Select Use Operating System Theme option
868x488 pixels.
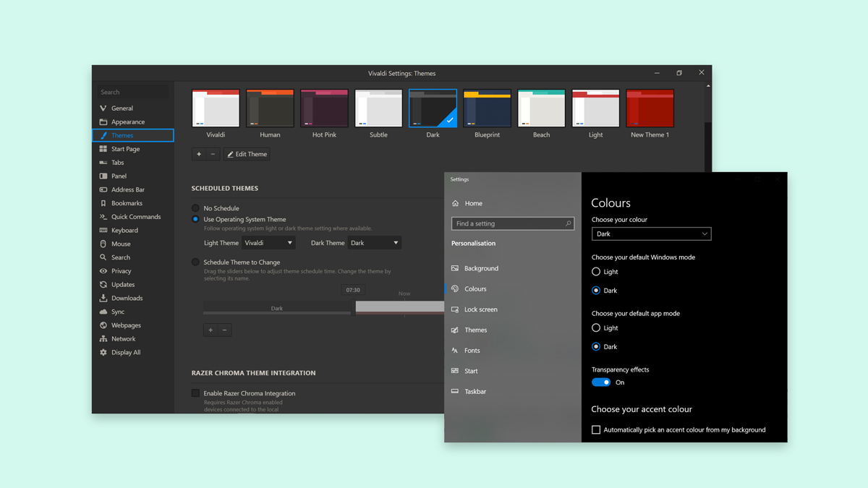(195, 219)
